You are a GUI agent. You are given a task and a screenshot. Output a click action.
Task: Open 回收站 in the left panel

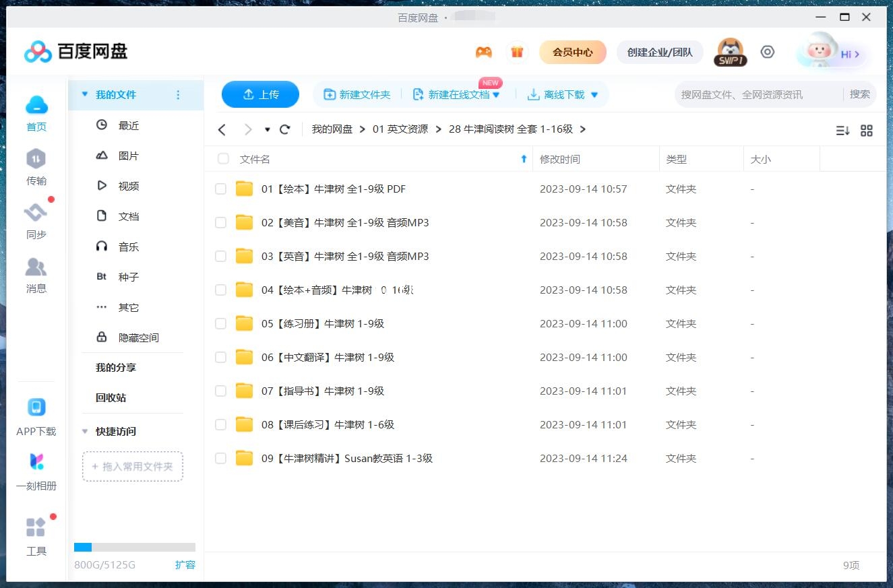[111, 397]
